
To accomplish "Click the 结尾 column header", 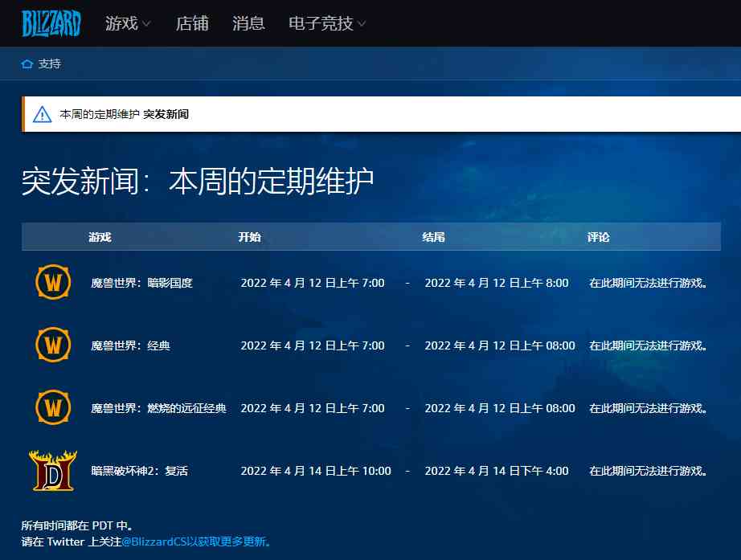I will tap(433, 237).
